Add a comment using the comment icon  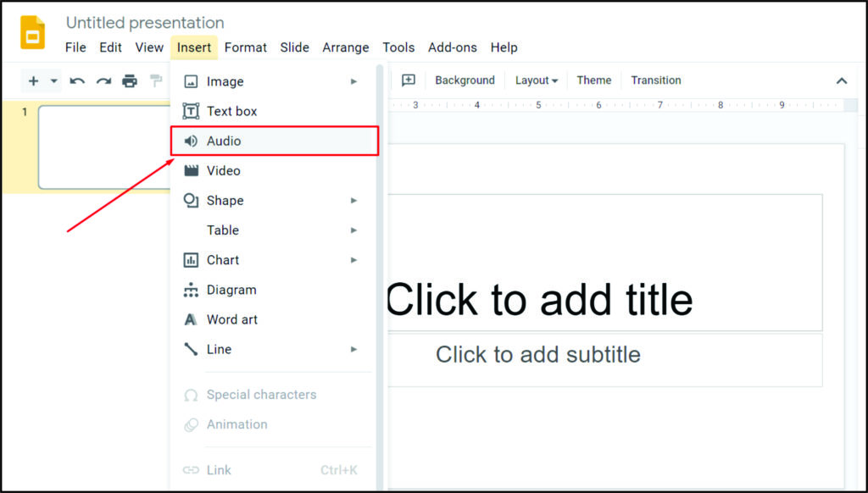(x=408, y=80)
